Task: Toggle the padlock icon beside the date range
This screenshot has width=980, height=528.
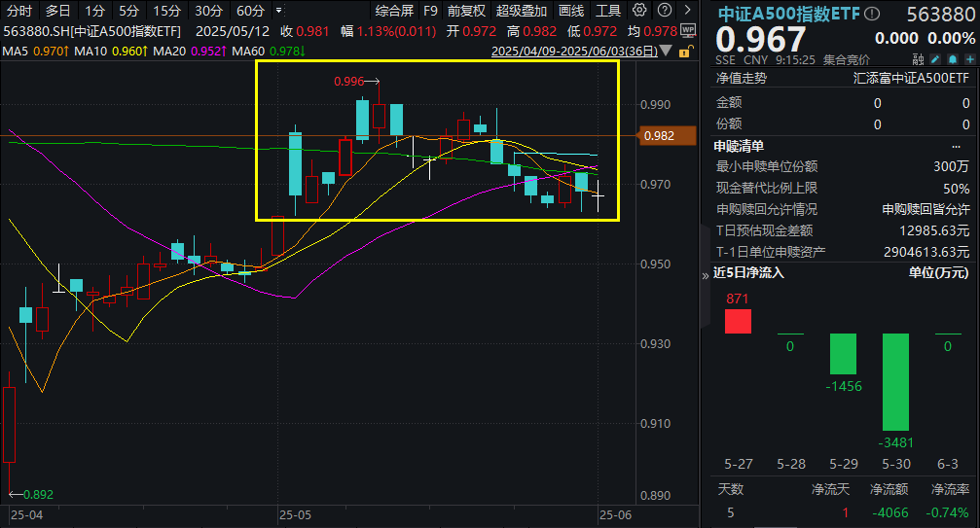Action: click(684, 51)
